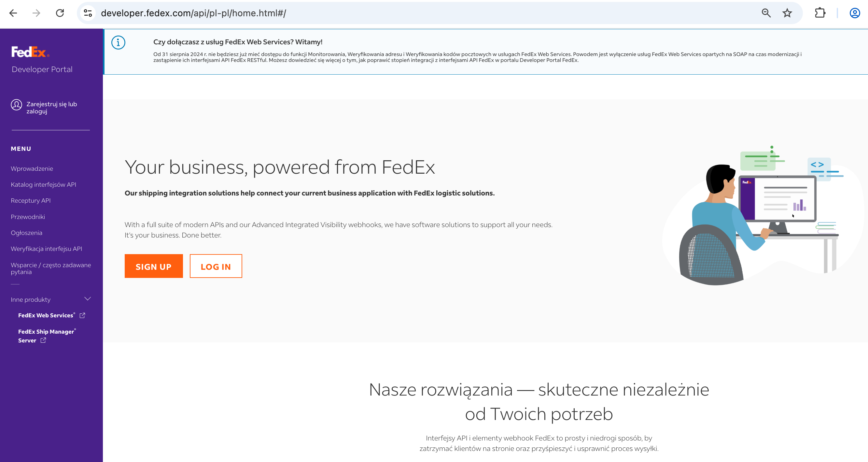Click the browser zoom magnifier icon

[x=766, y=13]
